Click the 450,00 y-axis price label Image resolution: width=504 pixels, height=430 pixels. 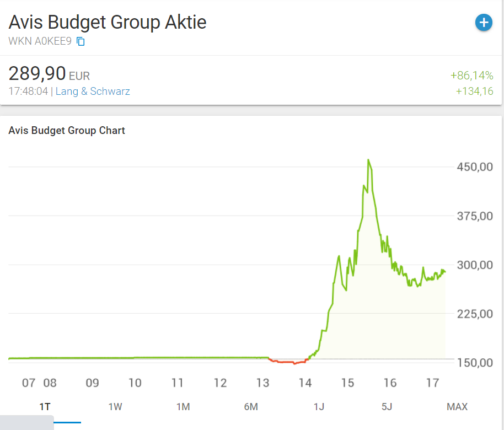[x=475, y=167]
